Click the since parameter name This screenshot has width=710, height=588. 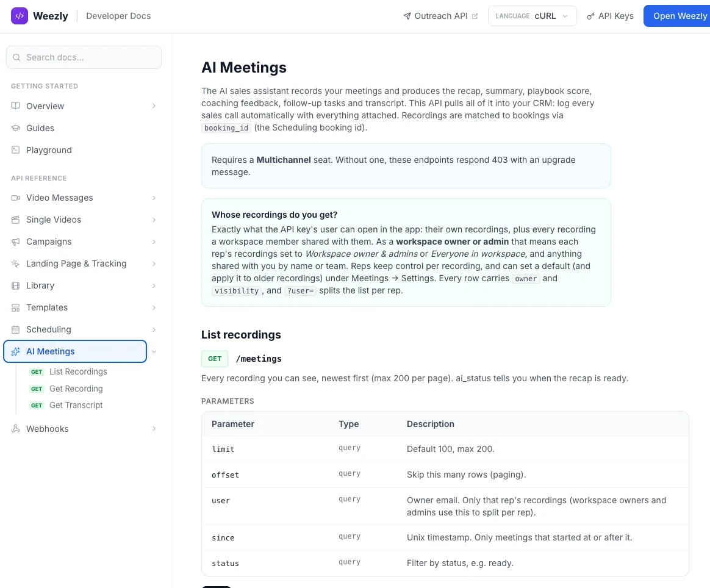click(223, 538)
